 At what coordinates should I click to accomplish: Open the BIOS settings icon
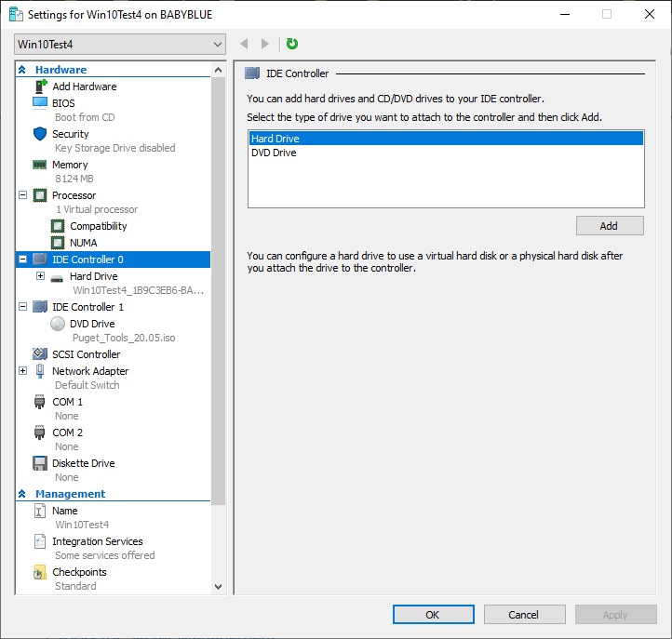[x=40, y=103]
